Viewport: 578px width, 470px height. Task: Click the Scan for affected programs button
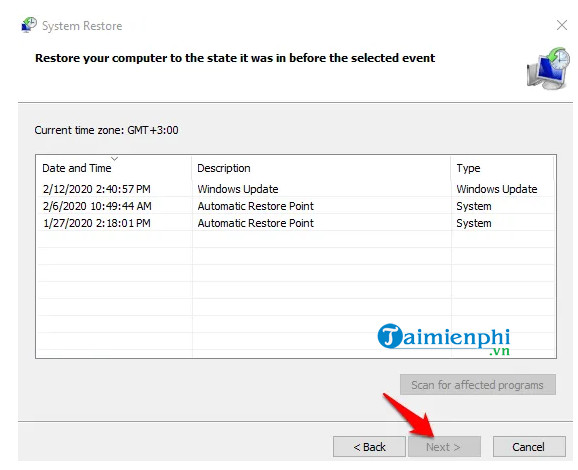pos(478,385)
